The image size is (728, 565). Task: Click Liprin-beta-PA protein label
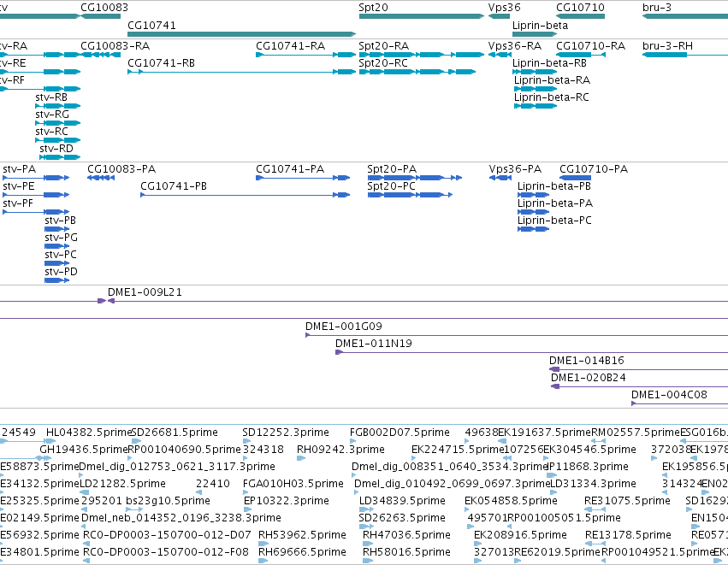point(555,203)
